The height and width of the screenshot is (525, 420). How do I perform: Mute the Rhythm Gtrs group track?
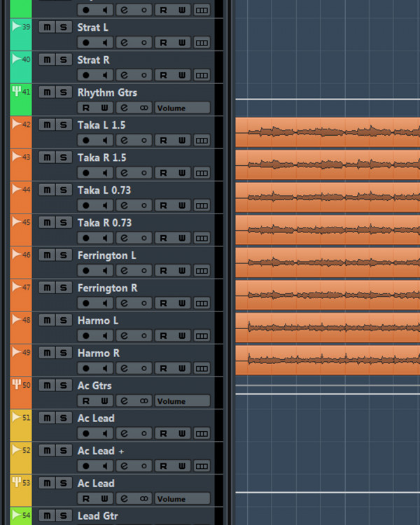(x=47, y=92)
